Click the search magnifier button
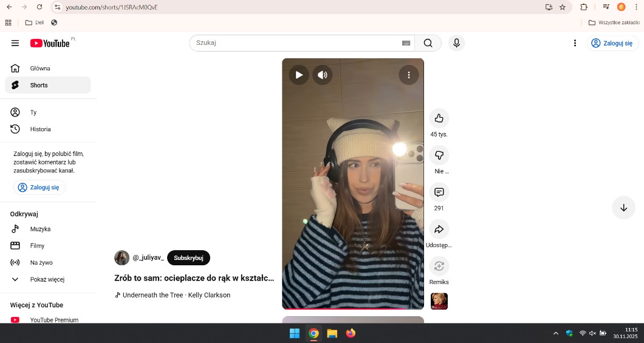The image size is (644, 343). [x=428, y=43]
